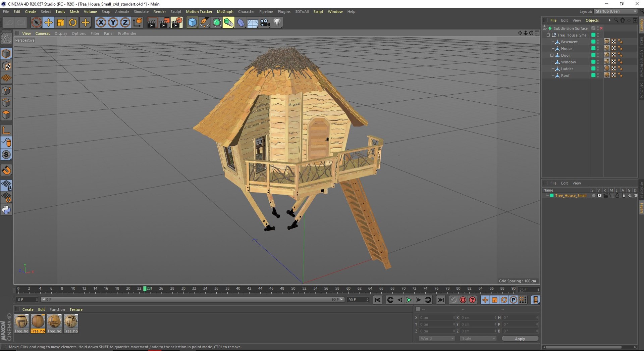Select the Roof object
644x351 pixels.
[565, 76]
